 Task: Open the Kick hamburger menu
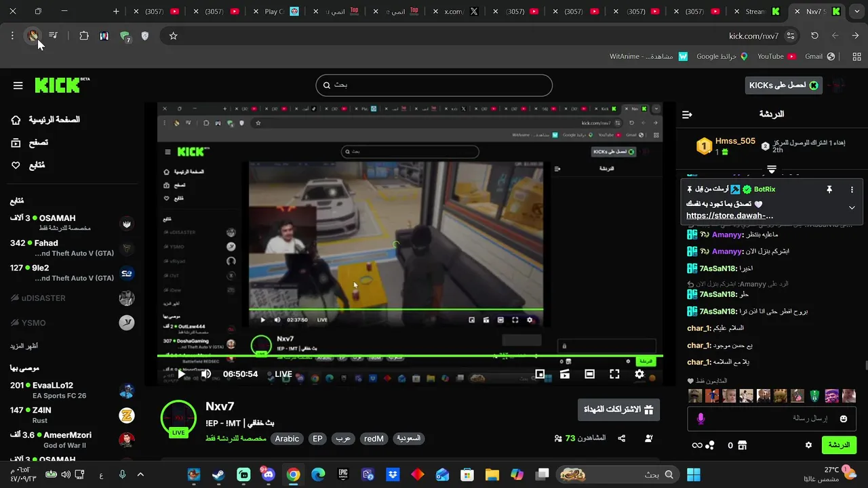18,85
